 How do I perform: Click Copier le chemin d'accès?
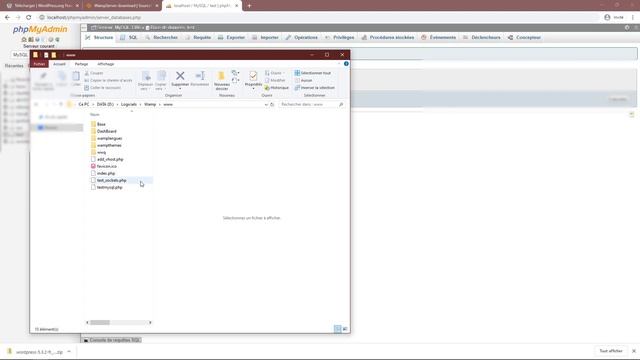[108, 80]
